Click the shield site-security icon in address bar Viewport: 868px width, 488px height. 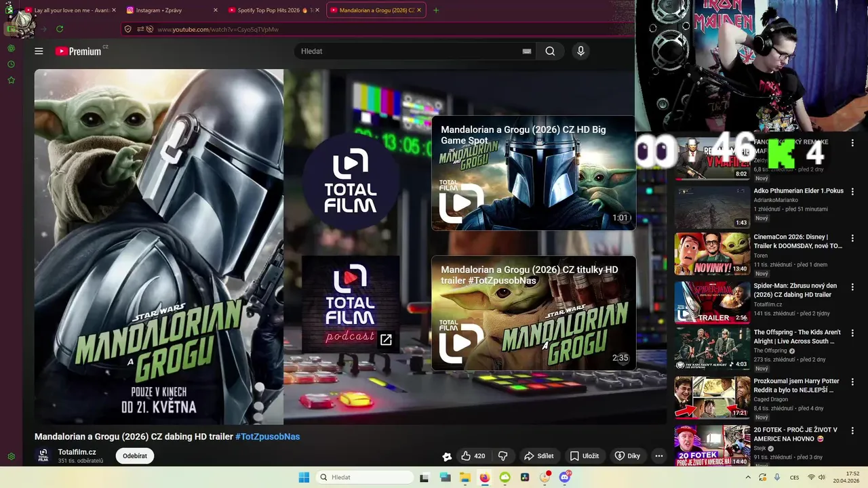(x=127, y=29)
